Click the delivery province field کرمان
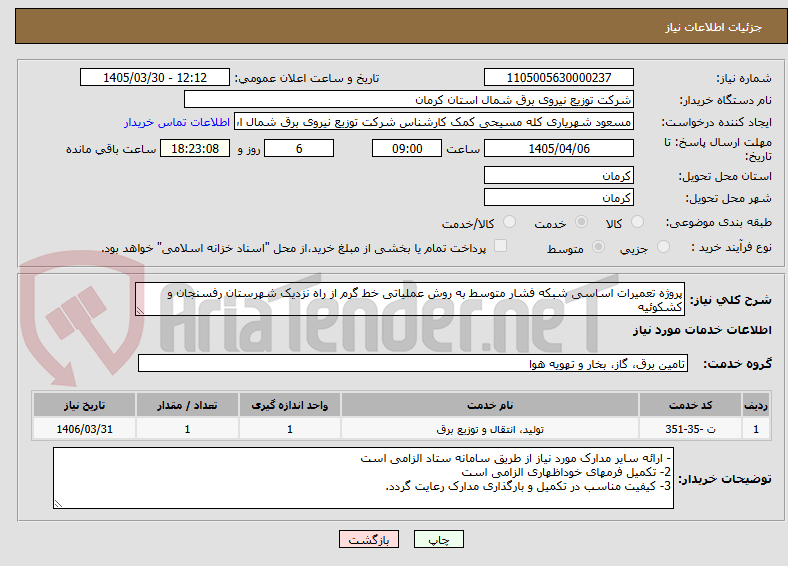This screenshot has width=788, height=566. coord(558,175)
